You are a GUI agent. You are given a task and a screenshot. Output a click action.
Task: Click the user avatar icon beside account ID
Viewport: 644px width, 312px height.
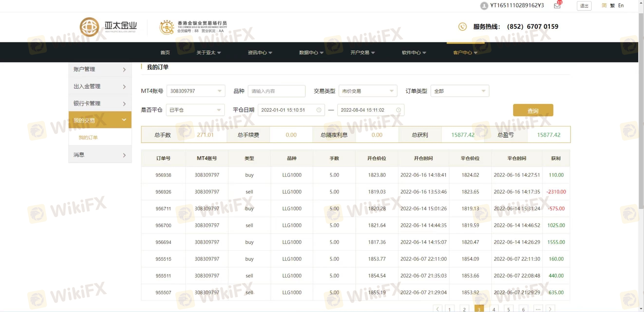tap(484, 6)
